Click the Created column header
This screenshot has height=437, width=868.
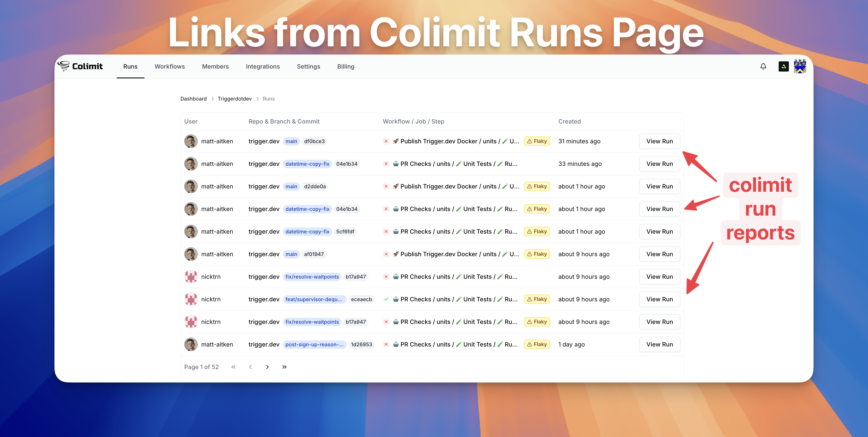tap(570, 121)
